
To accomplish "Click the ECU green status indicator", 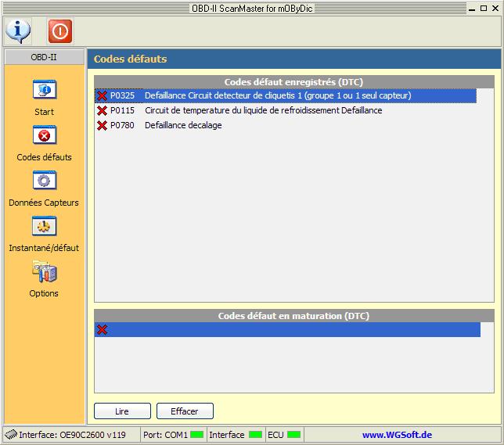I will [293, 435].
